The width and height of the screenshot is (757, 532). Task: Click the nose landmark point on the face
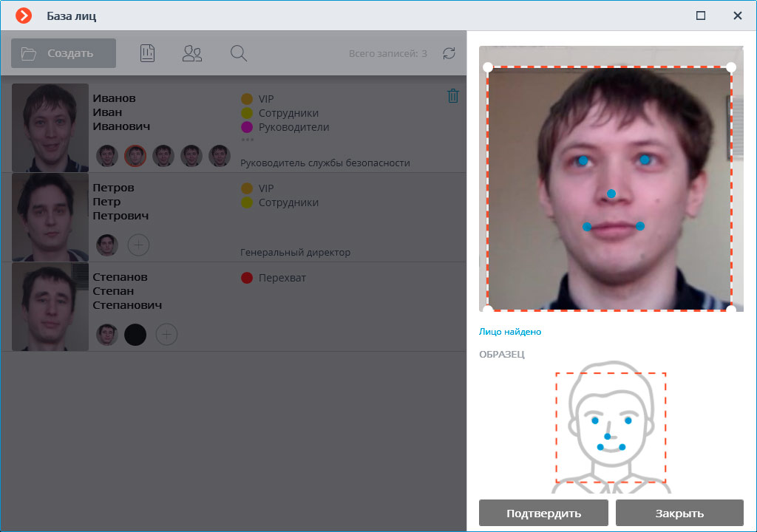(611, 194)
